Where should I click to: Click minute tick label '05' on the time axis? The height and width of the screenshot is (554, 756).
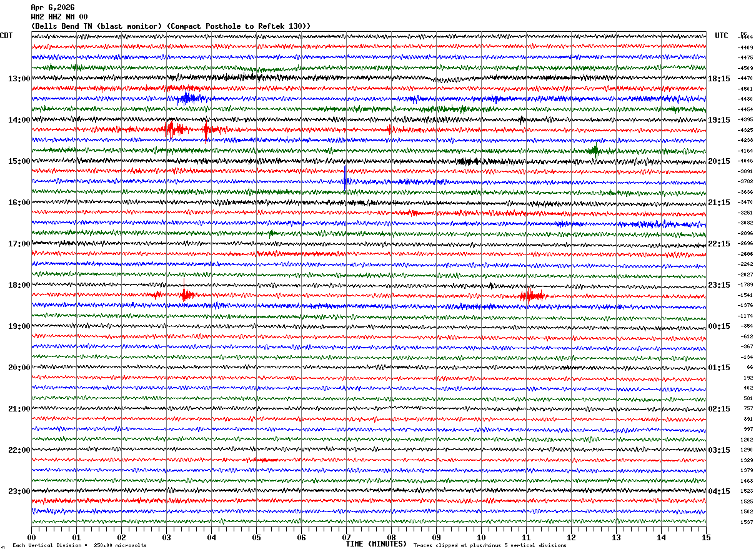click(x=256, y=537)
